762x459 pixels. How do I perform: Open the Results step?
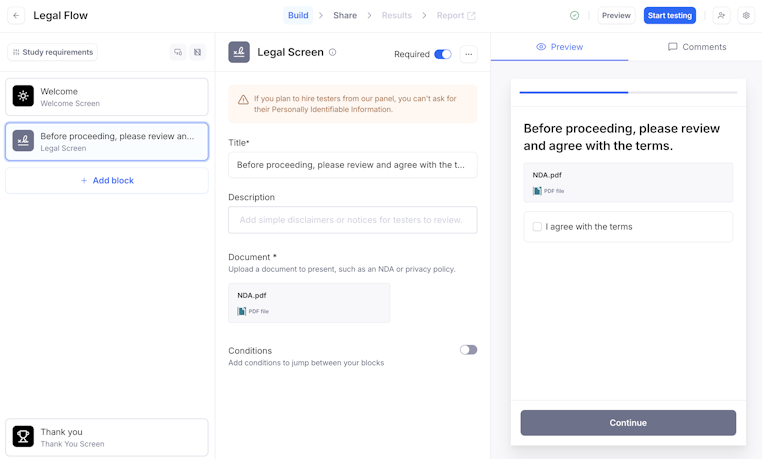point(397,16)
